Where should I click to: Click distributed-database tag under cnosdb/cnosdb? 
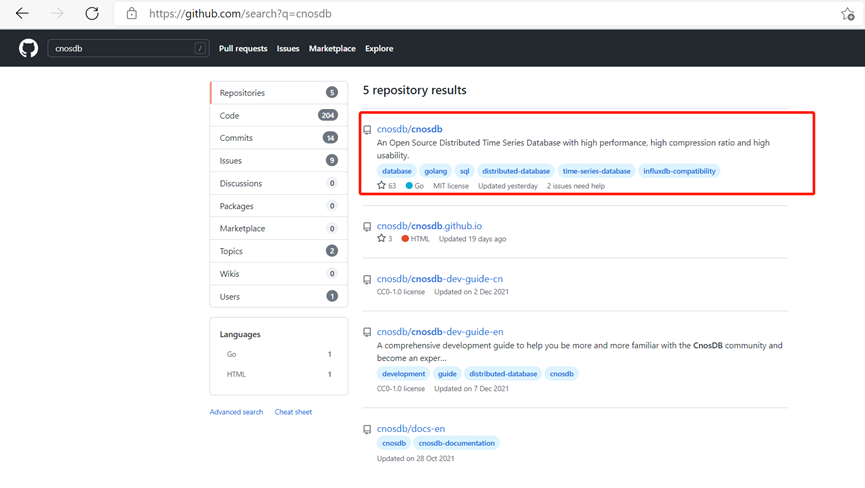point(516,171)
